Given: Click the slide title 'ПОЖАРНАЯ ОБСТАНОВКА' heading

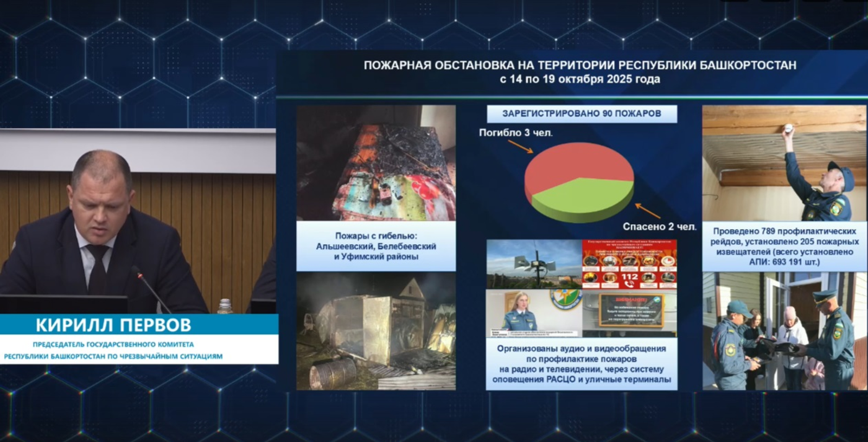Looking at the screenshot, I should pos(579,66).
